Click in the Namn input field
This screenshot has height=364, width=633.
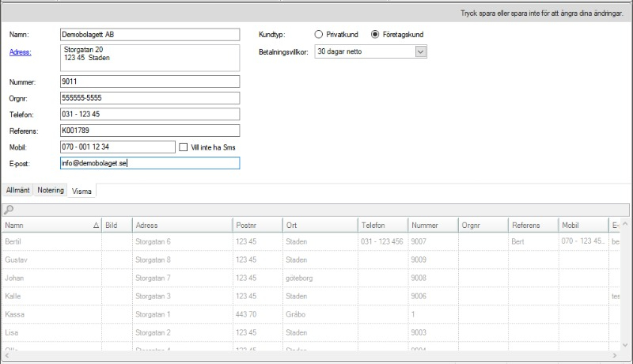[x=150, y=35]
